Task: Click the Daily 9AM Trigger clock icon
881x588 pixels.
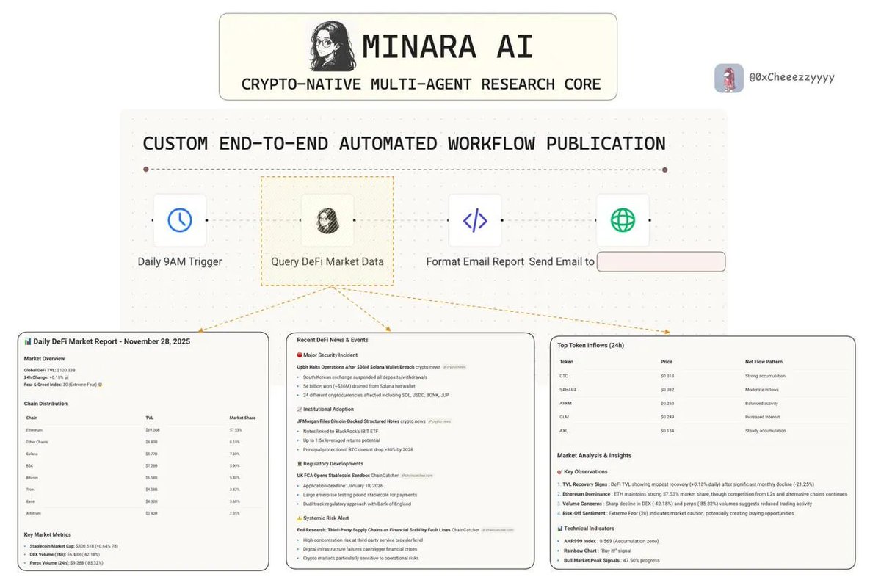Action: (x=180, y=220)
